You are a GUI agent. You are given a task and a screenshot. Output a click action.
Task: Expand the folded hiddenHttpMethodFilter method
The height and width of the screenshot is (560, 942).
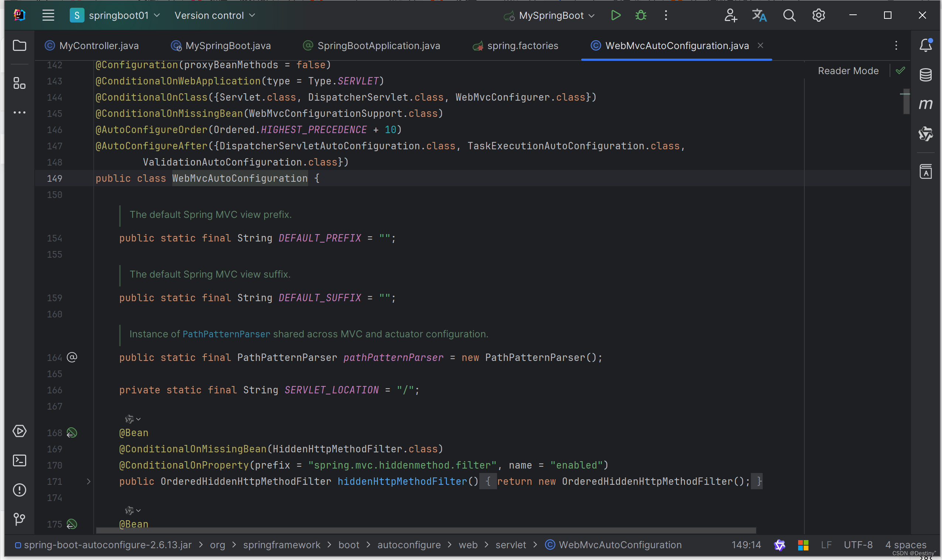tap(88, 481)
